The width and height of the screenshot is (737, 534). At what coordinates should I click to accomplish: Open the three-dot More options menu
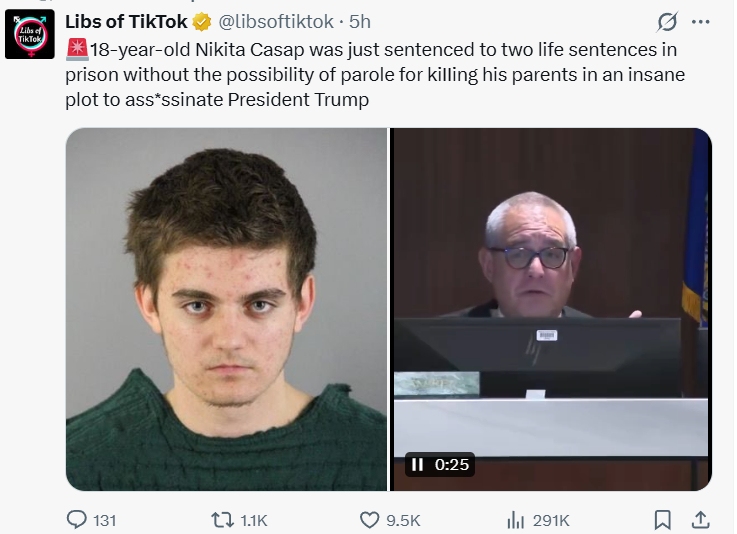701,21
